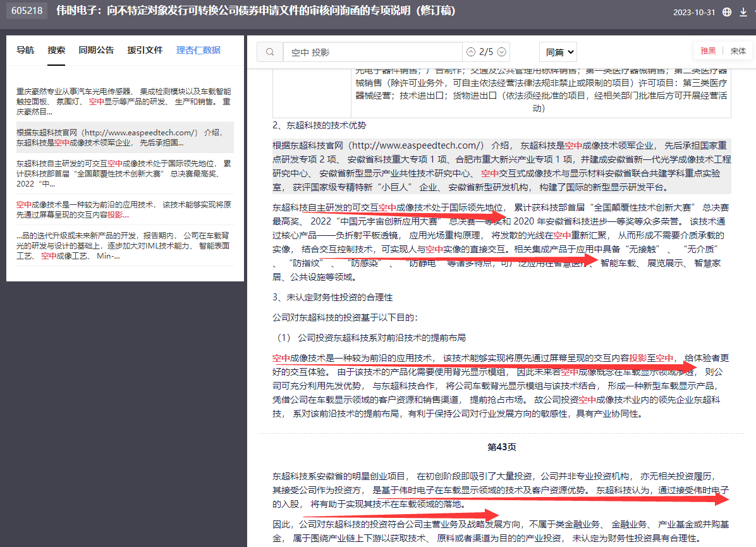Open search result starting 重庆豪然专业从事汽车光电传感器
This screenshot has width=756, height=547.
(124, 101)
